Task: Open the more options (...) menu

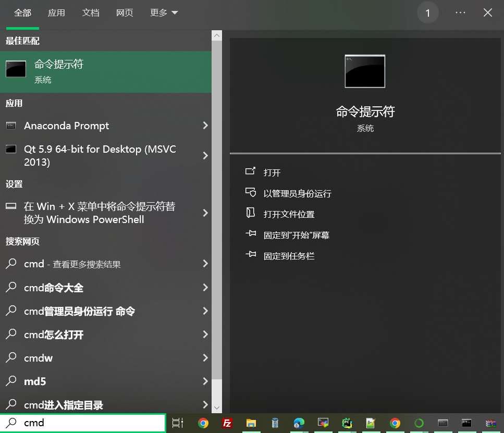Action: tap(460, 13)
